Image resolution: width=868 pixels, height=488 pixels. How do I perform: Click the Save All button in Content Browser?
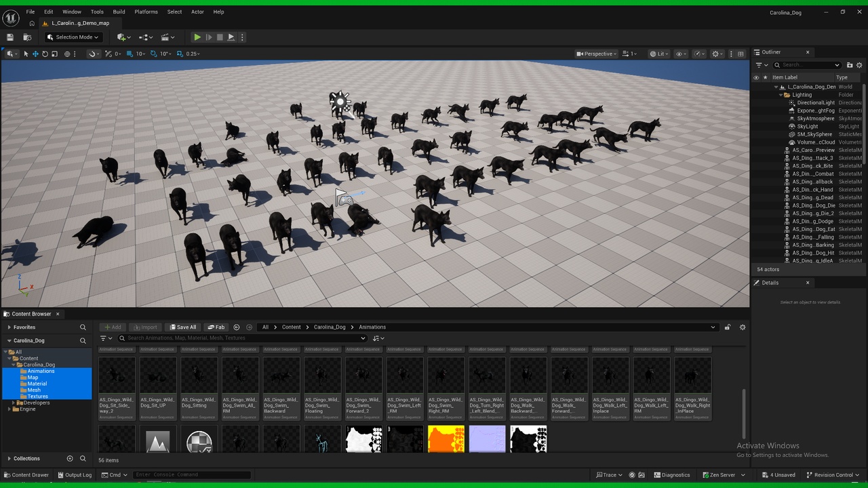pyautogui.click(x=183, y=327)
